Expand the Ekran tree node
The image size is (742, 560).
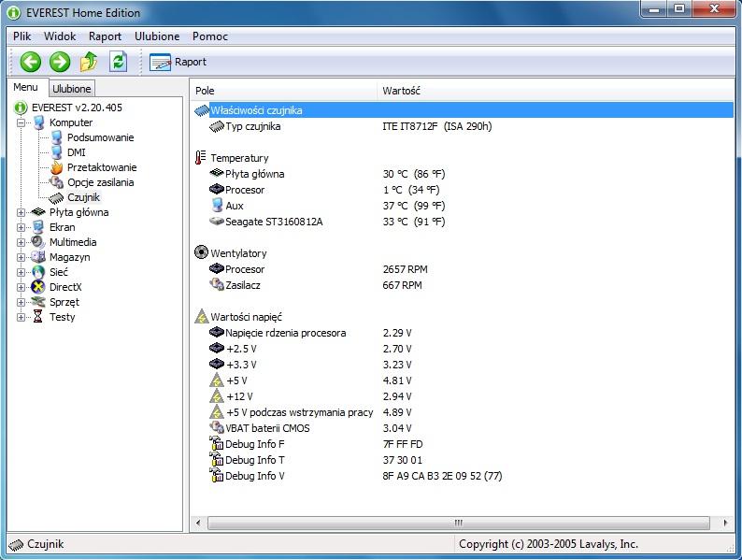pos(21,228)
